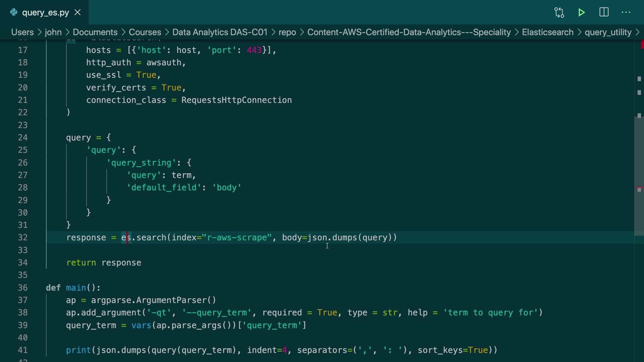The width and height of the screenshot is (644, 362).
Task: Click line number 32 in gutter
Action: click(x=23, y=238)
